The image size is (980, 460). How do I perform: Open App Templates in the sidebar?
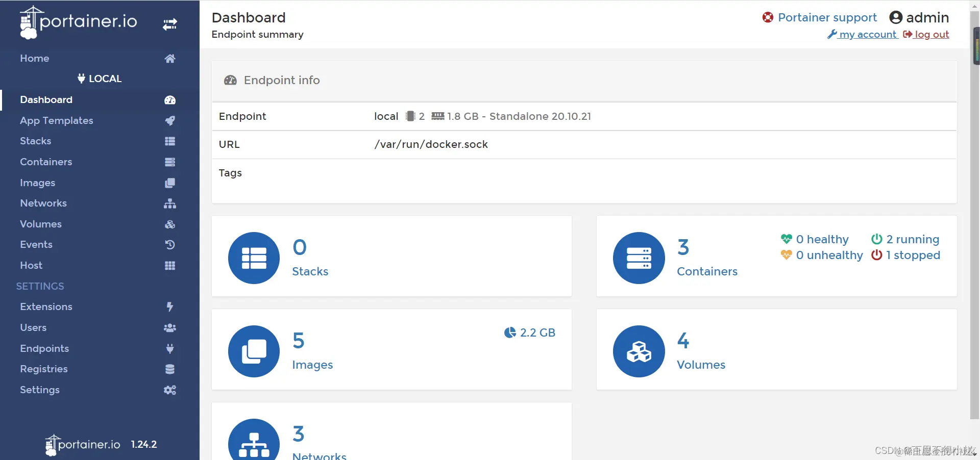tap(57, 121)
